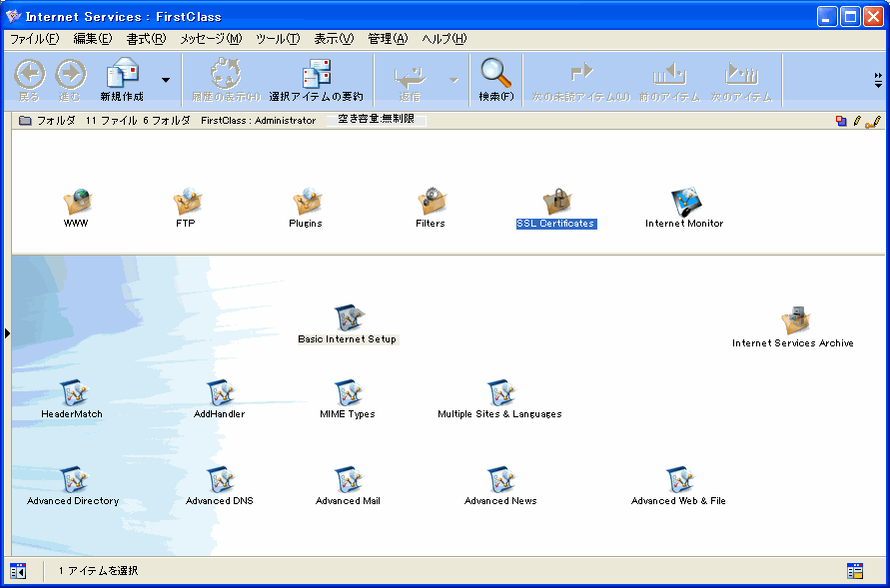Viewport: 890px width, 588px height.
Task: Open the WWW folder icon
Action: [x=77, y=202]
